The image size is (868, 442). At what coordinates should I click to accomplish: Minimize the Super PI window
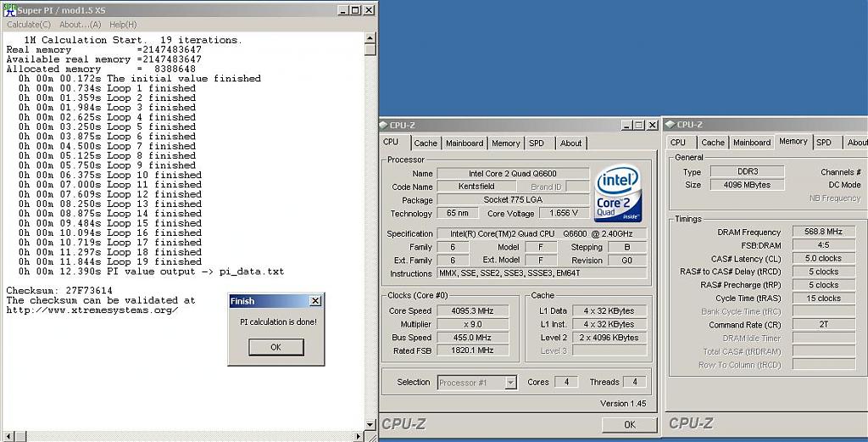click(342, 10)
